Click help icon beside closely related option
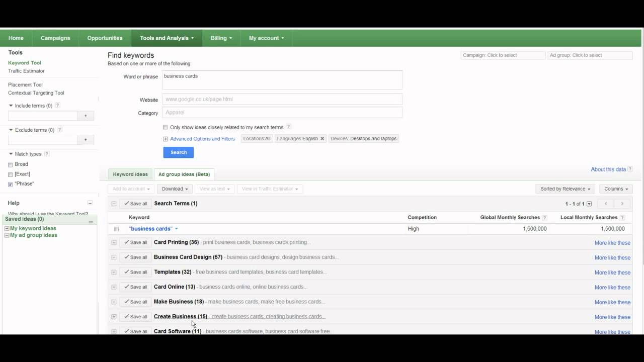The height and width of the screenshot is (362, 644). pyautogui.click(x=288, y=127)
